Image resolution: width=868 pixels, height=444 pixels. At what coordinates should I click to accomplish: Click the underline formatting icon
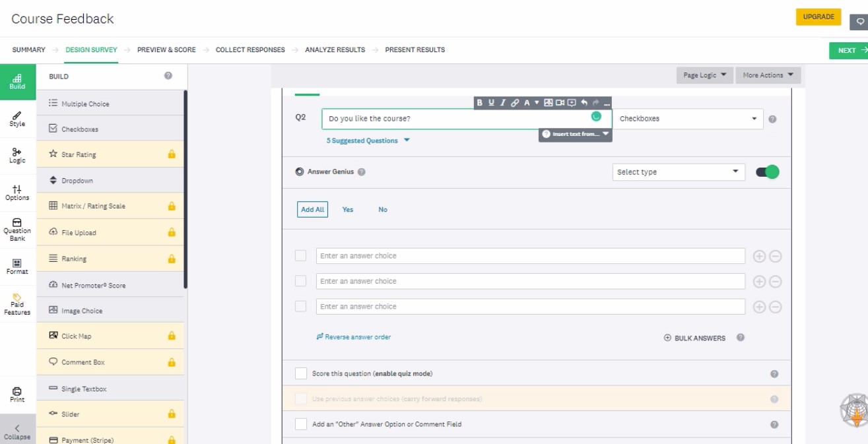point(491,103)
